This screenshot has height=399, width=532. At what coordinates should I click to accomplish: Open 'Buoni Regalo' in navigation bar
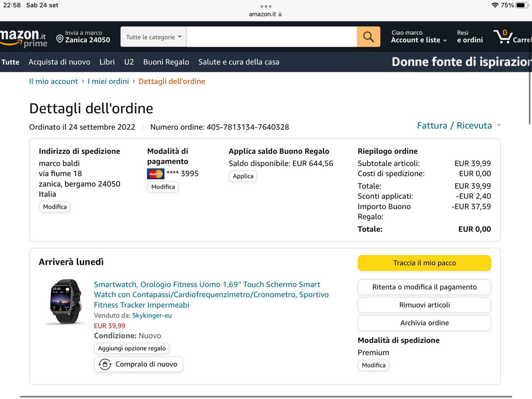pyautogui.click(x=166, y=62)
